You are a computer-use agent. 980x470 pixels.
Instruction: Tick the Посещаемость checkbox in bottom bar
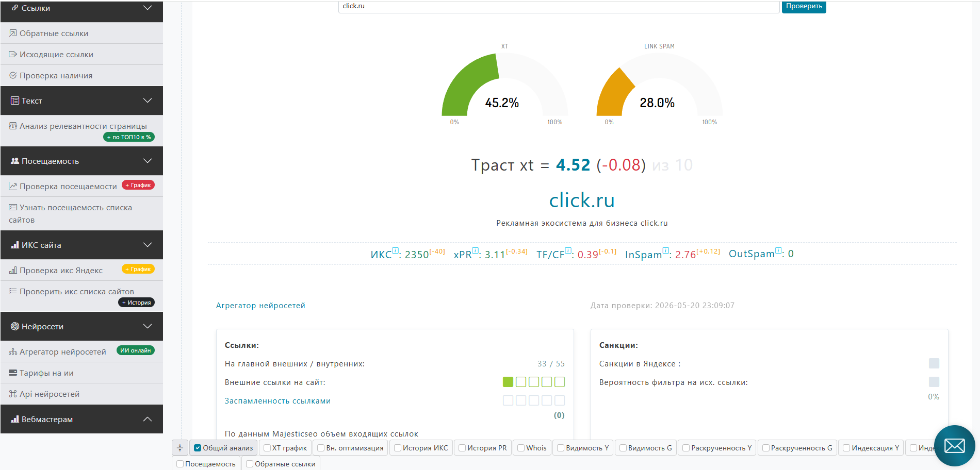pyautogui.click(x=180, y=464)
